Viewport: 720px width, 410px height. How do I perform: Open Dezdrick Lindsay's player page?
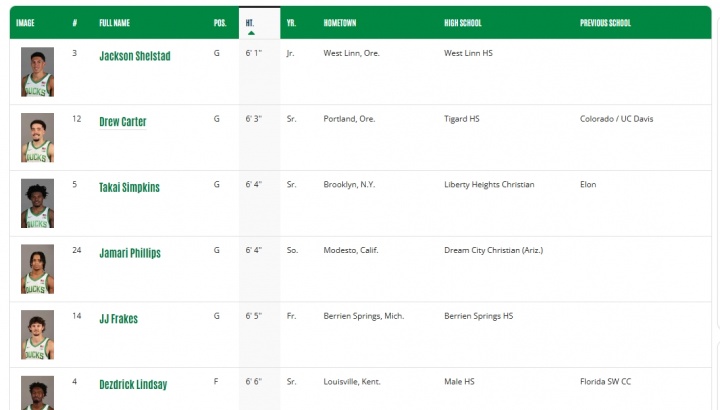(133, 384)
